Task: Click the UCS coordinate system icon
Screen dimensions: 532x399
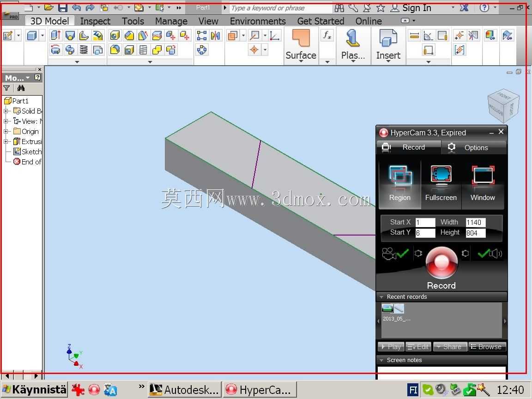Action: (274, 35)
